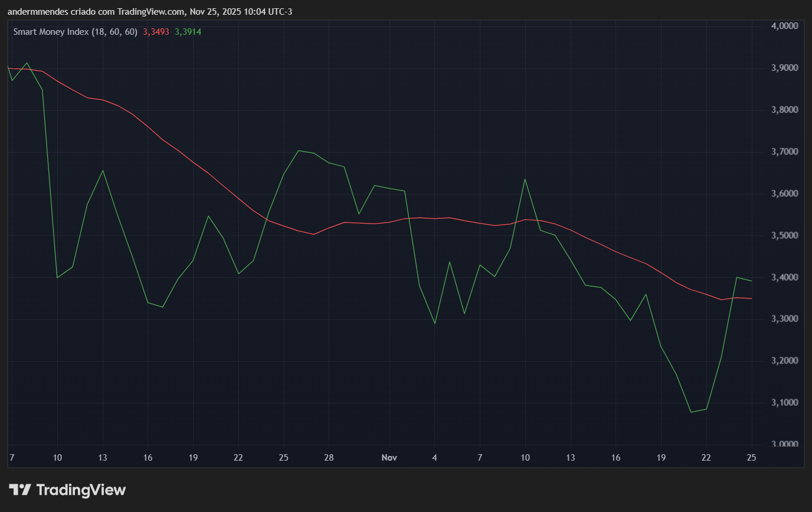Screen dimensions: 812x512
Task: Click the date 7 on time axis
Action: 11,457
